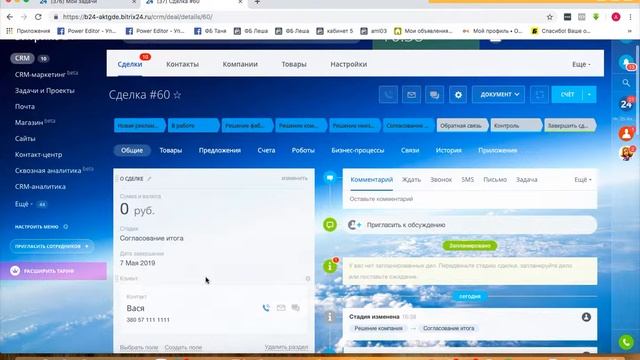Click pencil edit icon next to О сделке
The height and width of the screenshot is (360, 640).
click(149, 178)
